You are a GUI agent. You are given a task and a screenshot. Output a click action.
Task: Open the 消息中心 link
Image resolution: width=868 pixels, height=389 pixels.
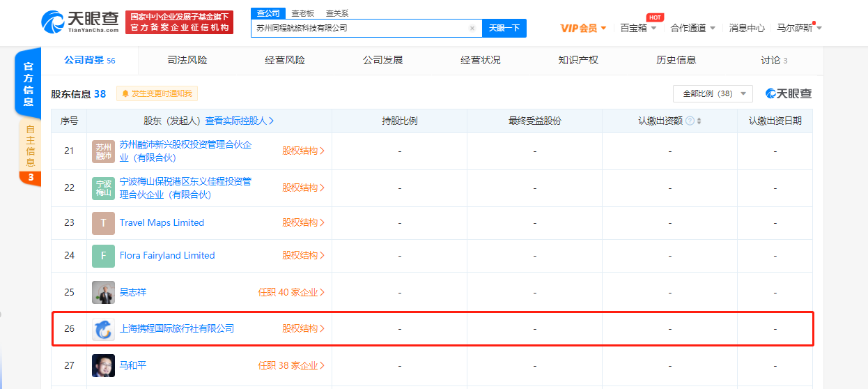click(747, 28)
